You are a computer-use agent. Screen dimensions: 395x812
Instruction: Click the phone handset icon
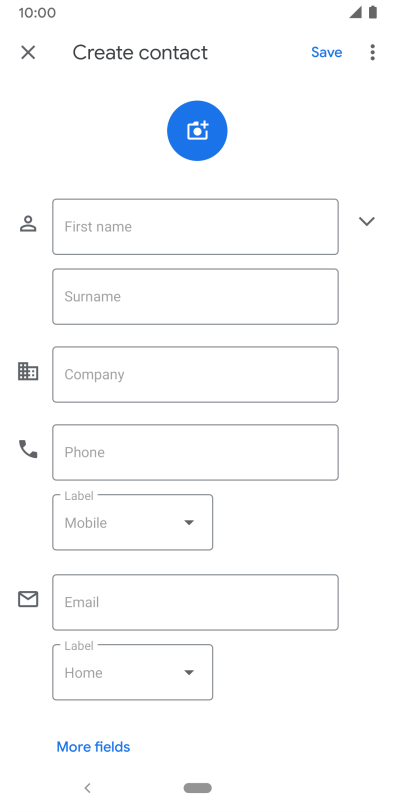coord(28,449)
